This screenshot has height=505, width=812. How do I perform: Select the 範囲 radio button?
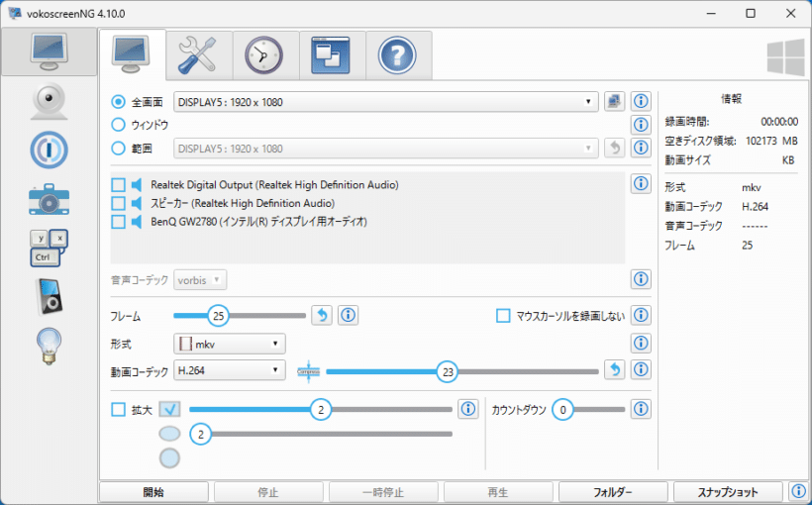point(118,149)
